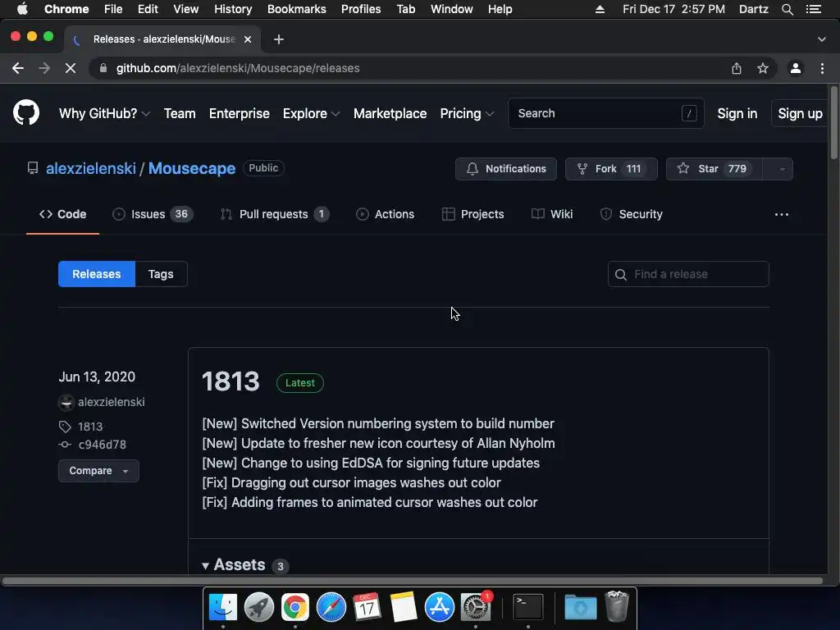Open the alexzielenski owner link in header
Viewport: 840px width, 630px height.
[91, 168]
